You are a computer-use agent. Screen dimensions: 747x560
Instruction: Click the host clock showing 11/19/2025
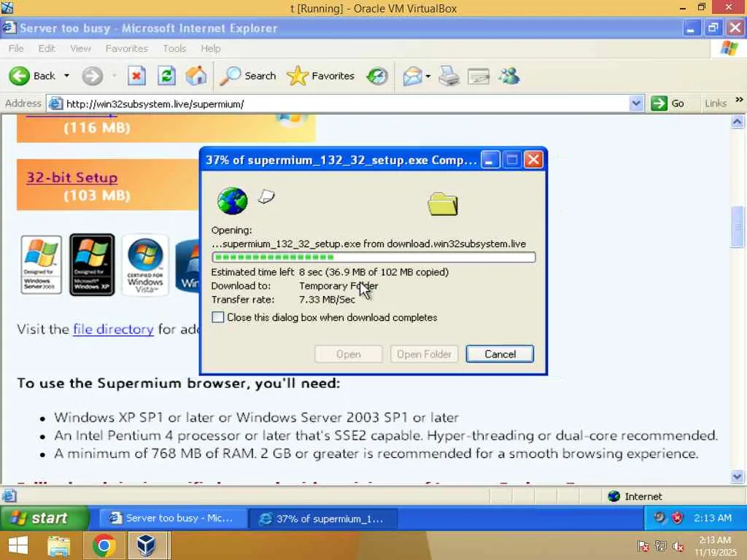click(x=715, y=546)
